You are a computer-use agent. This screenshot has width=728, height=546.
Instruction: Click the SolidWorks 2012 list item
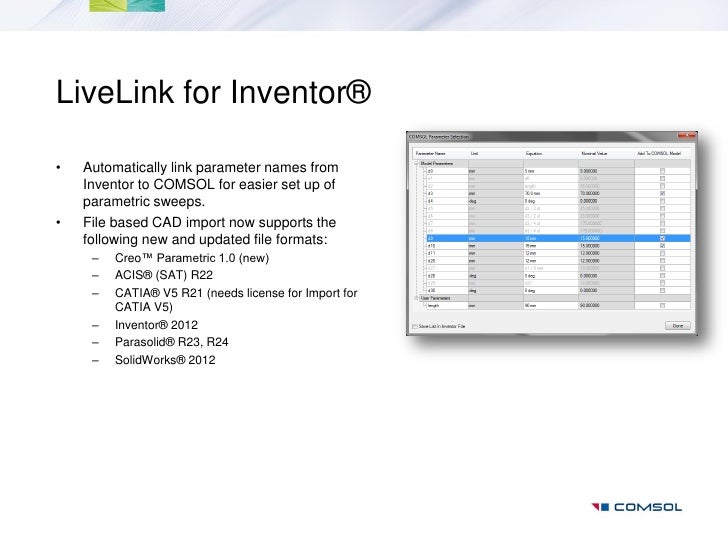click(x=165, y=360)
